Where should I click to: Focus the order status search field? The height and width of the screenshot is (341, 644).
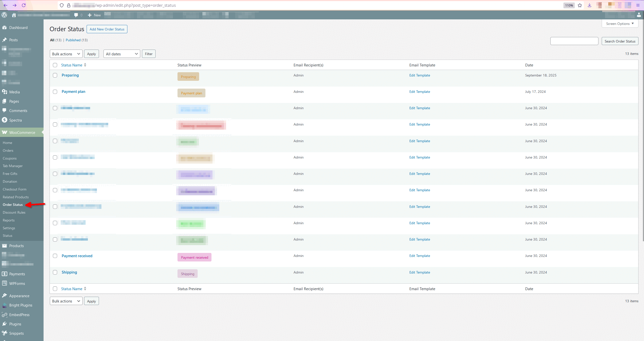click(x=574, y=41)
